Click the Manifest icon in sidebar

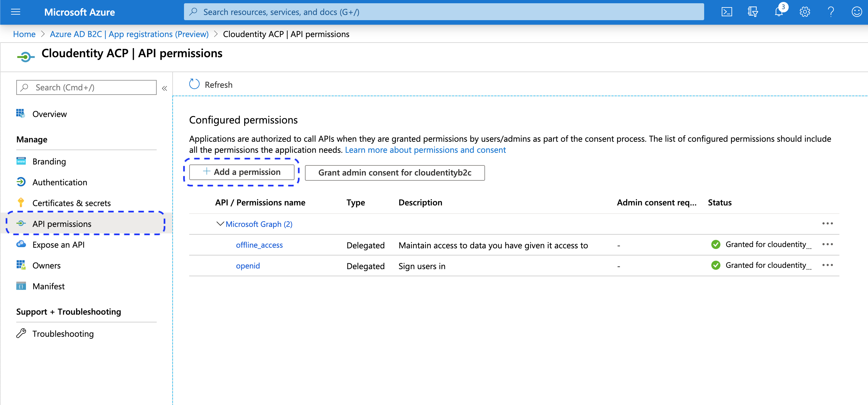[x=21, y=286]
